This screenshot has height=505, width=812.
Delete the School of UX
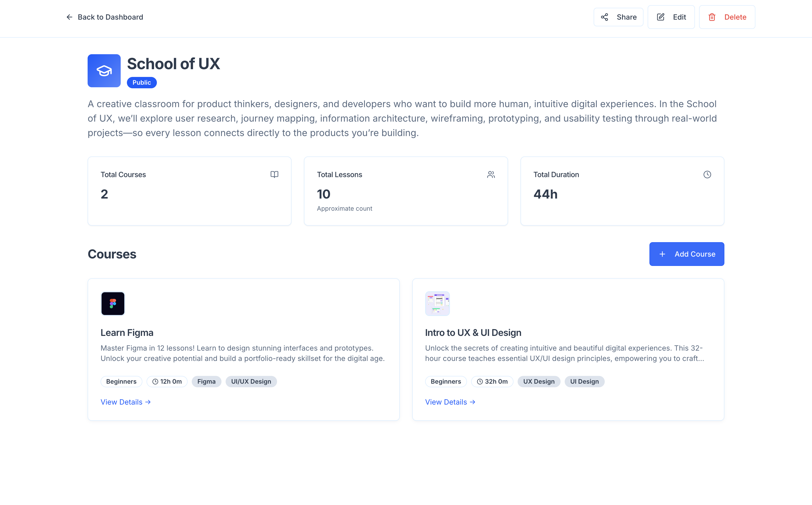point(727,17)
